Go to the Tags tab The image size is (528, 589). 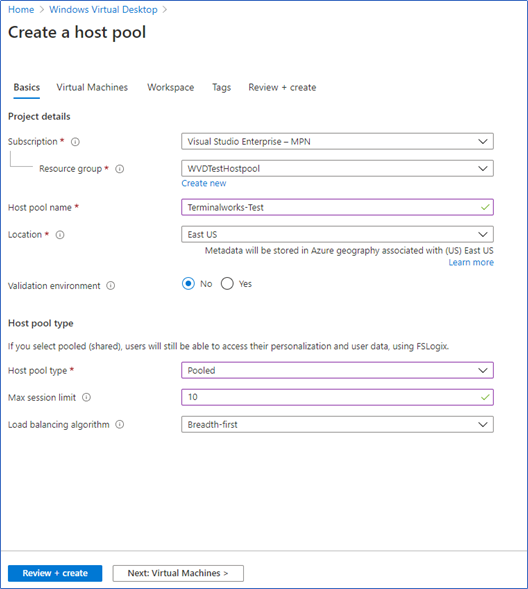pos(222,87)
